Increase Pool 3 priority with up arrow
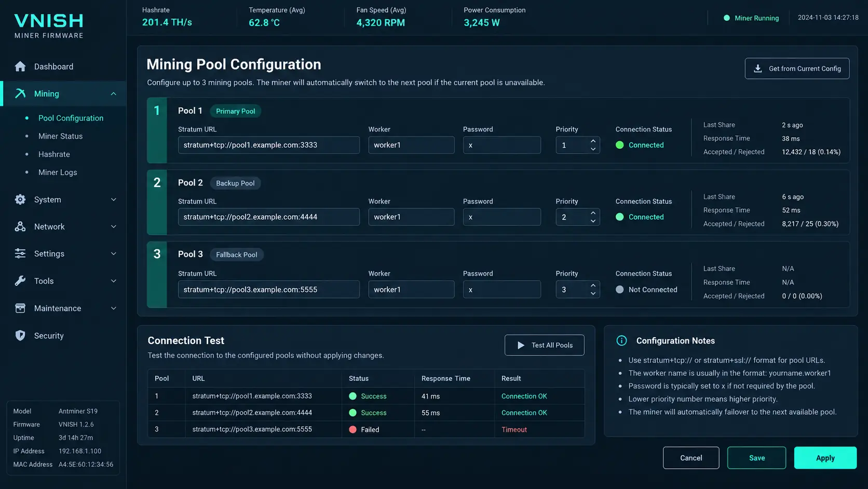868x489 pixels. coord(593,285)
